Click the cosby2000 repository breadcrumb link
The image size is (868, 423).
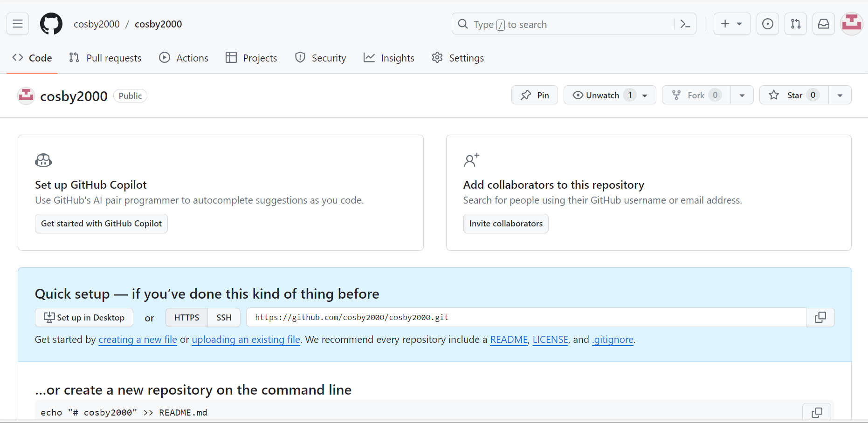[158, 24]
